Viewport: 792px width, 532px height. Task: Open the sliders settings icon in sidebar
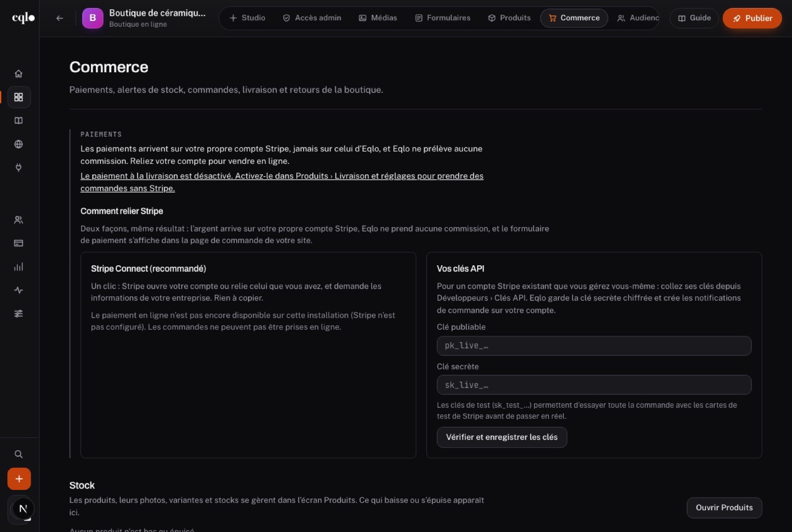19,314
